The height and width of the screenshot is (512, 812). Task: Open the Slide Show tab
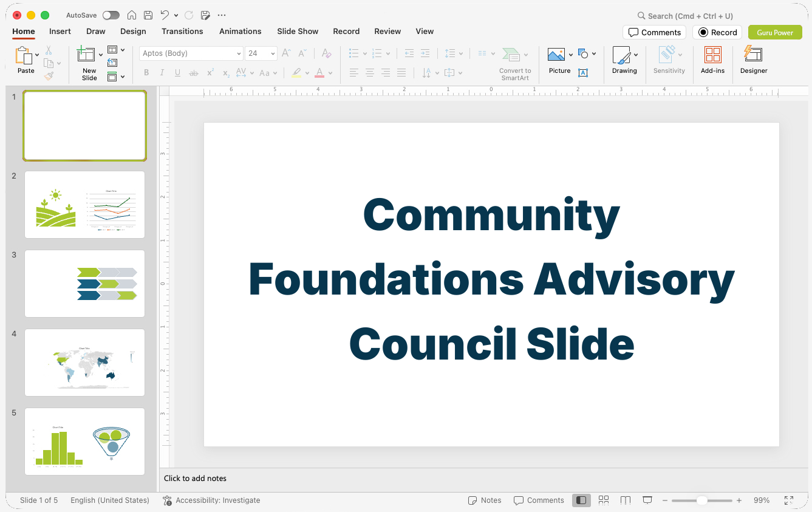click(298, 31)
